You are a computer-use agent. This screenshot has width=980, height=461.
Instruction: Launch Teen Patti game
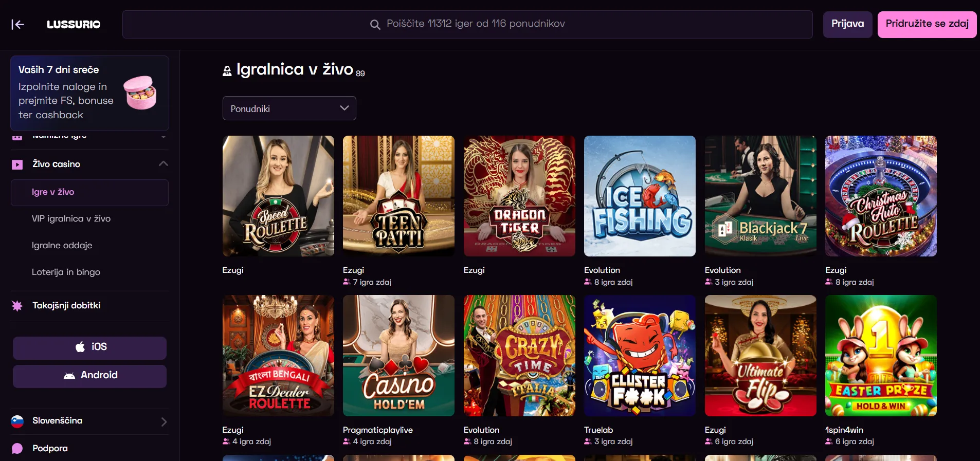coord(398,196)
